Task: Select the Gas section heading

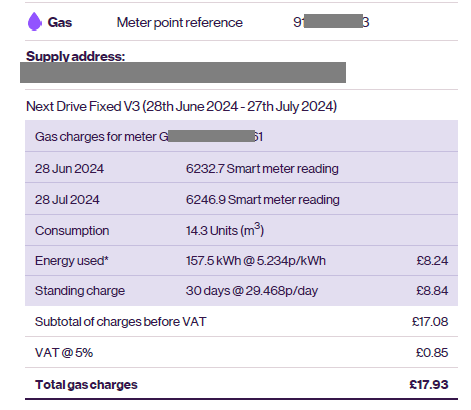Action: (x=60, y=22)
